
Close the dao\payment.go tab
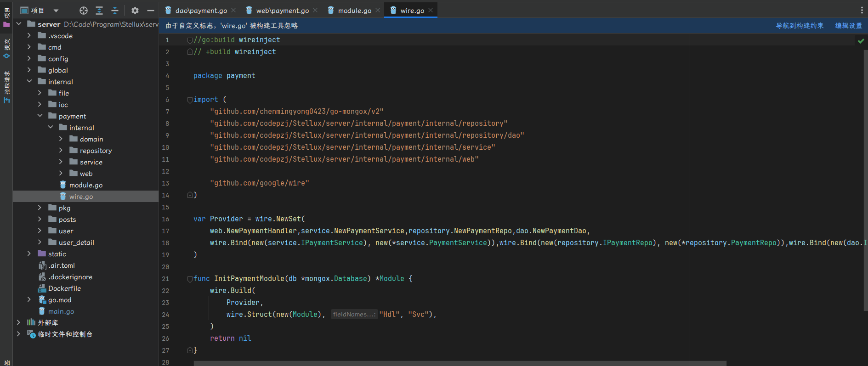coord(233,10)
